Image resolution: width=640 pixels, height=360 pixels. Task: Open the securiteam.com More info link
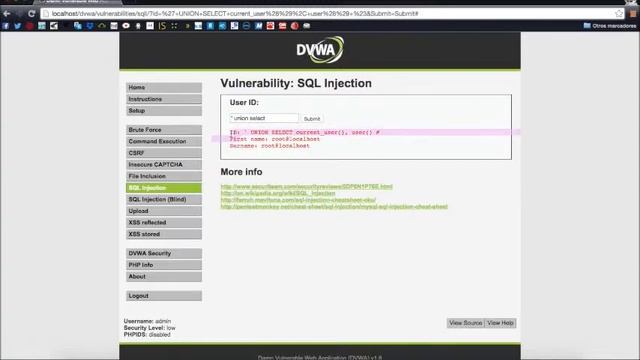307,187
